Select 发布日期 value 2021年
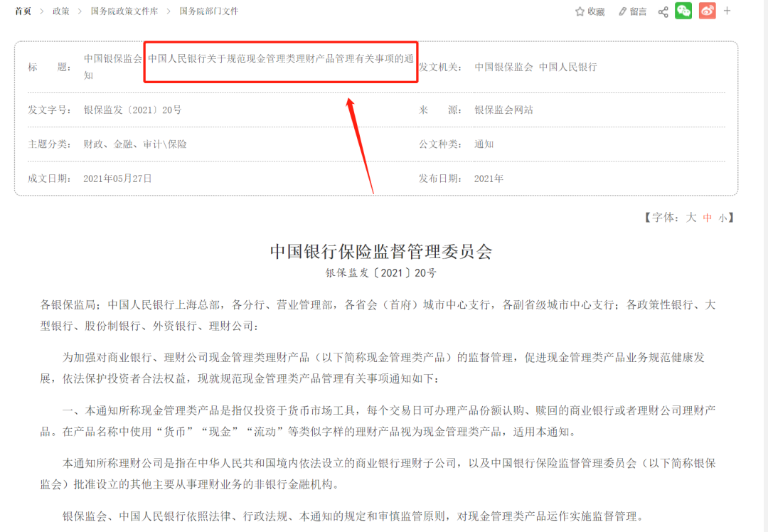The image size is (768, 532). [x=489, y=179]
